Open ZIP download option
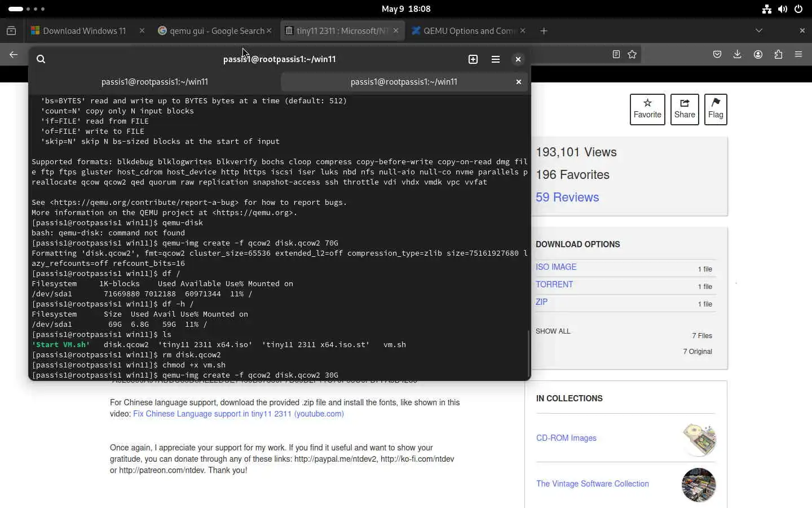Viewport: 812px width, 508px height. pos(541,302)
